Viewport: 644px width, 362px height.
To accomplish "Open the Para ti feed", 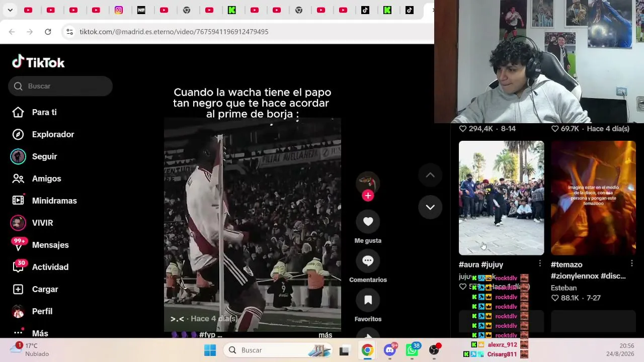I will coord(44,112).
